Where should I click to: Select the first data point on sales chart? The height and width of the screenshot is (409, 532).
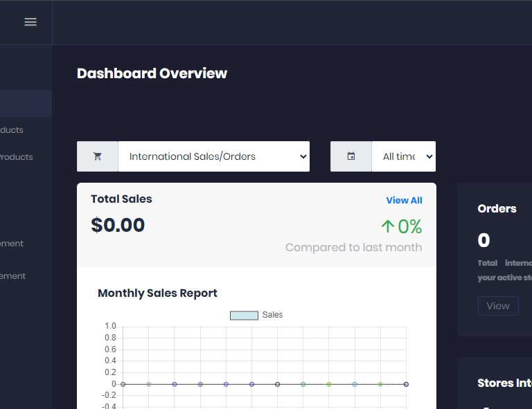pos(123,384)
